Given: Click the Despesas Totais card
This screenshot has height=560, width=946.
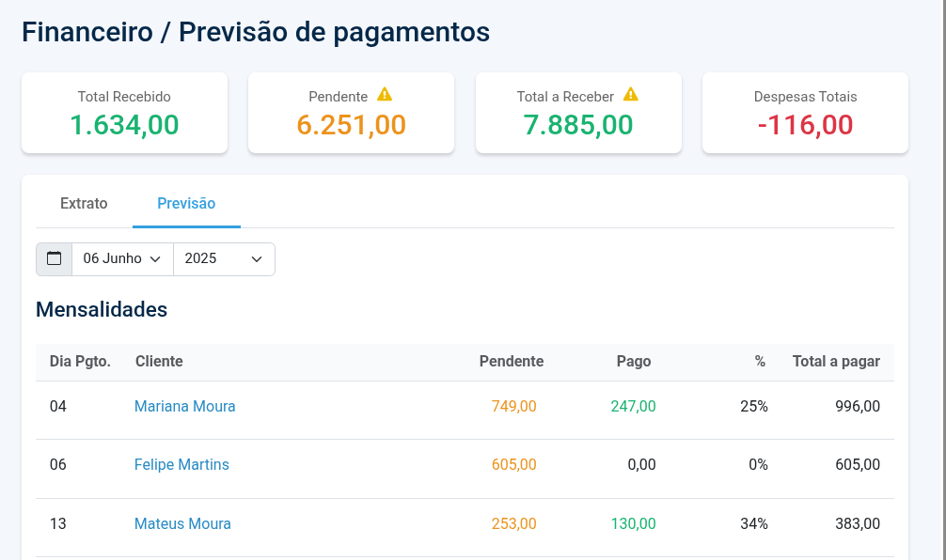Looking at the screenshot, I should click(x=805, y=113).
